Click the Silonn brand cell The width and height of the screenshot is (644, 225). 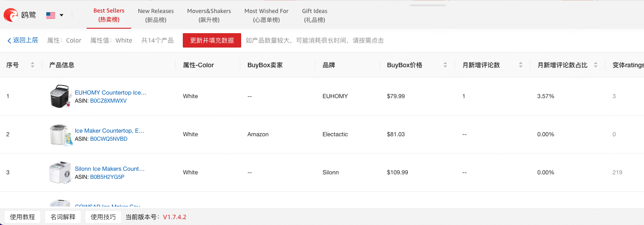[331, 173]
